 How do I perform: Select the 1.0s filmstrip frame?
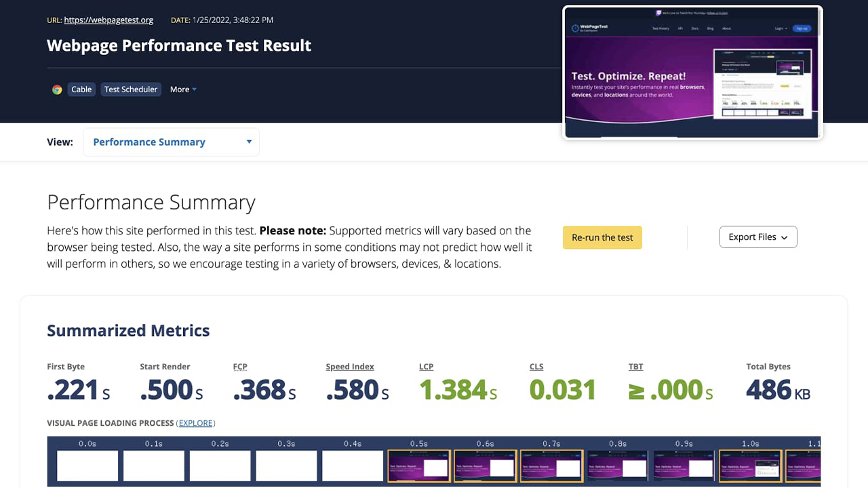[750, 466]
